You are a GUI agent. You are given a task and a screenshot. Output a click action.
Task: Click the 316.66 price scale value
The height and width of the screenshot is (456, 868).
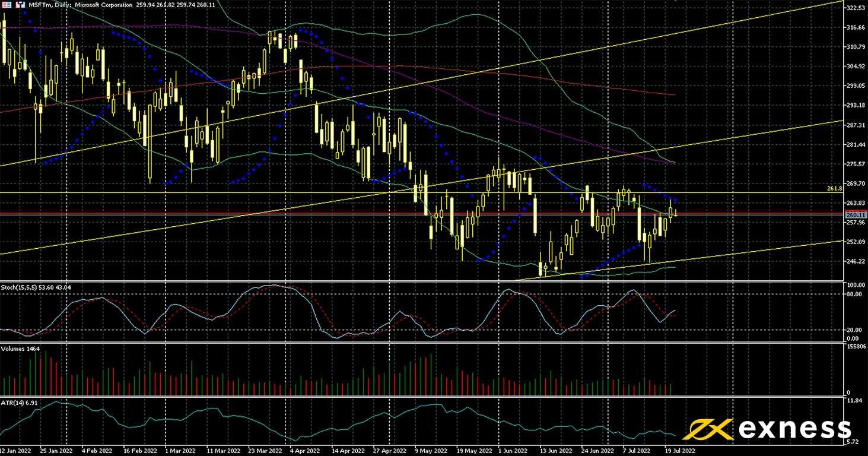click(x=856, y=28)
